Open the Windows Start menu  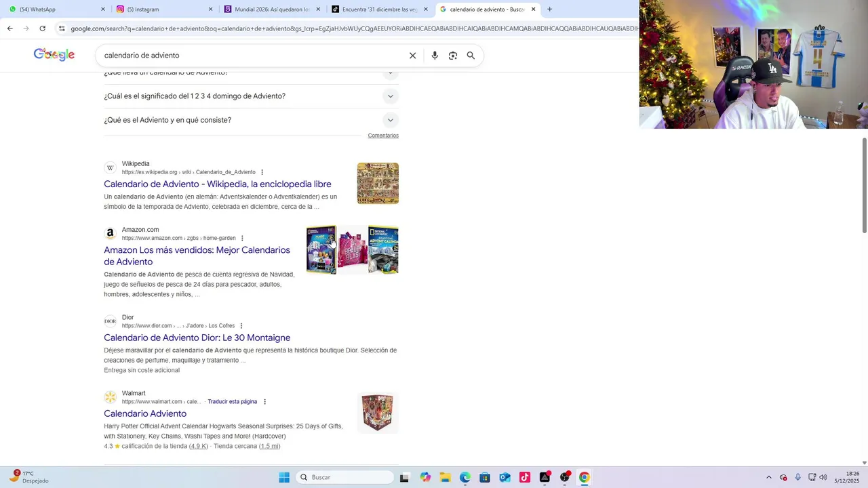coord(284,477)
